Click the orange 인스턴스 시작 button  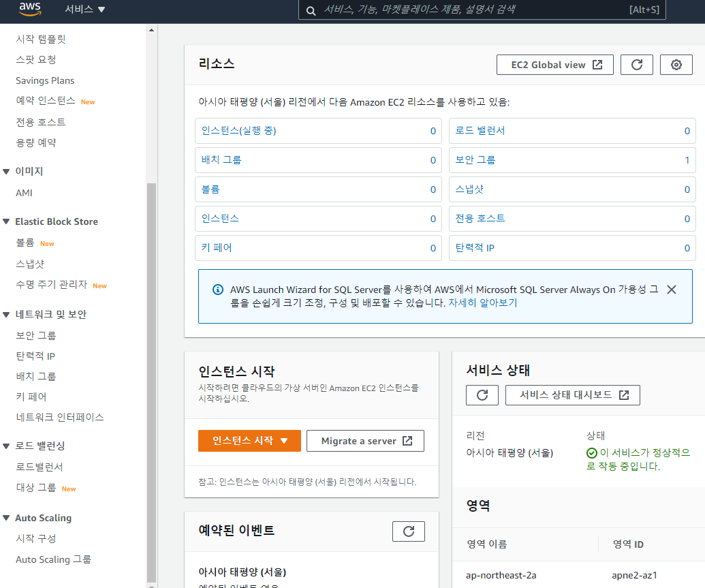(x=249, y=441)
